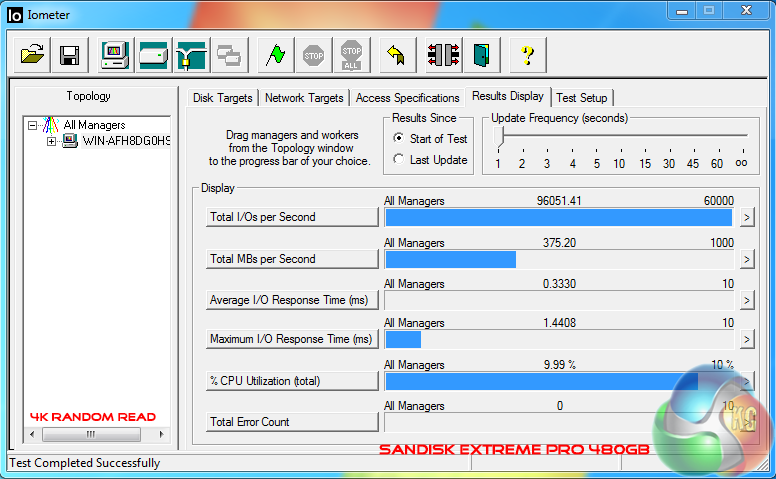Image resolution: width=776 pixels, height=479 pixels.
Task: Add a new disk worker
Action: tap(153, 55)
